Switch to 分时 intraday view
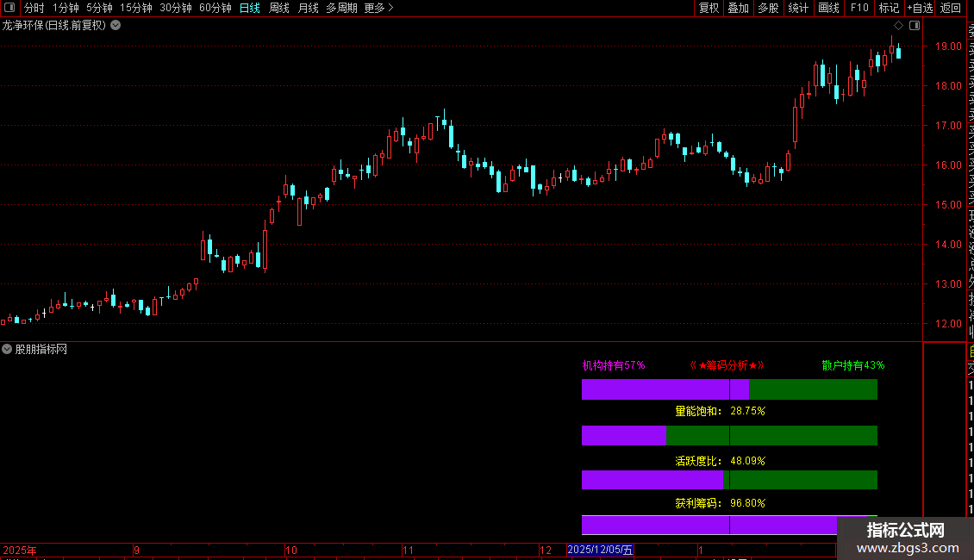974x560 pixels. coord(34,8)
